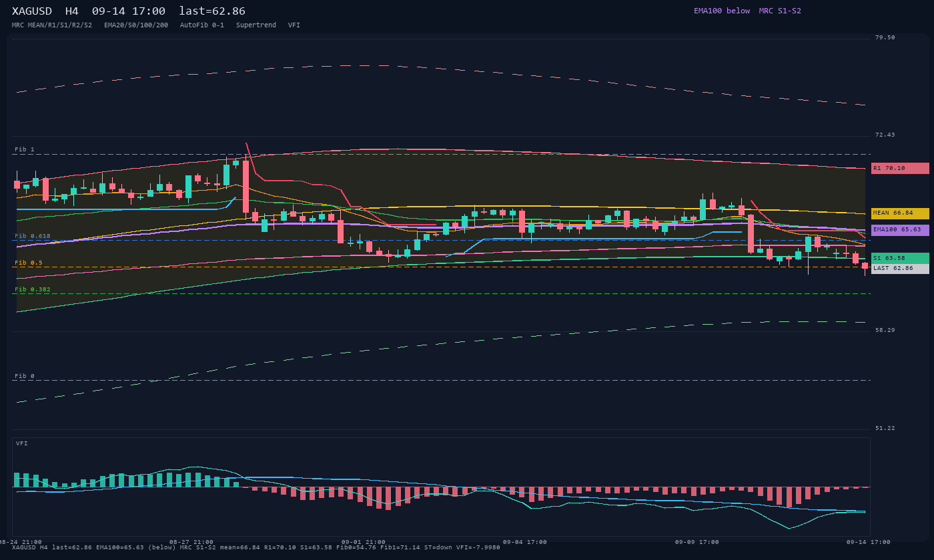Click the LAST 62.86 price tag

[x=900, y=269]
